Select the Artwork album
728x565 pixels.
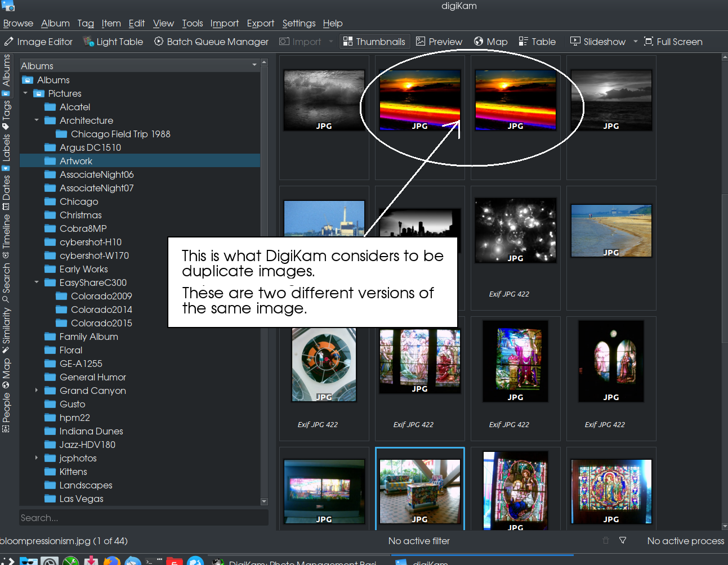(x=140, y=161)
